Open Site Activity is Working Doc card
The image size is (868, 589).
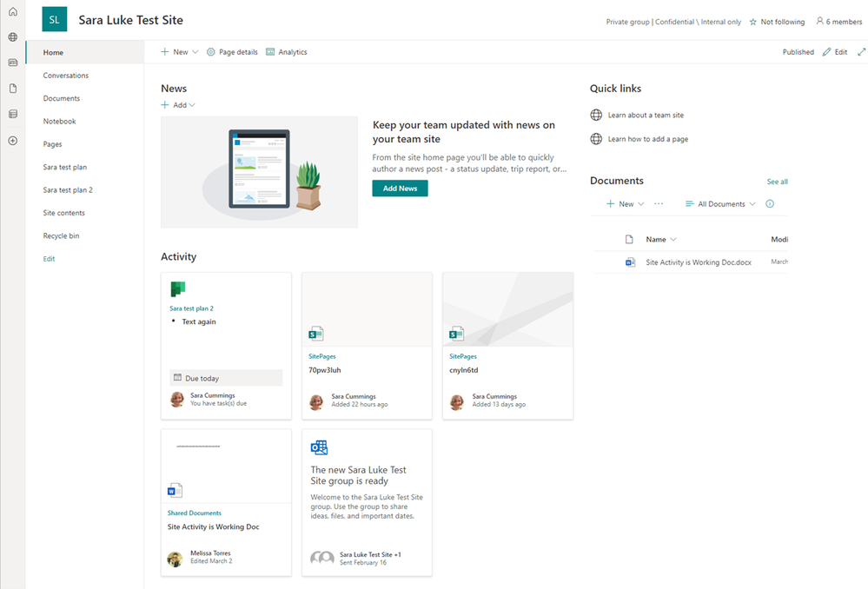[227, 503]
